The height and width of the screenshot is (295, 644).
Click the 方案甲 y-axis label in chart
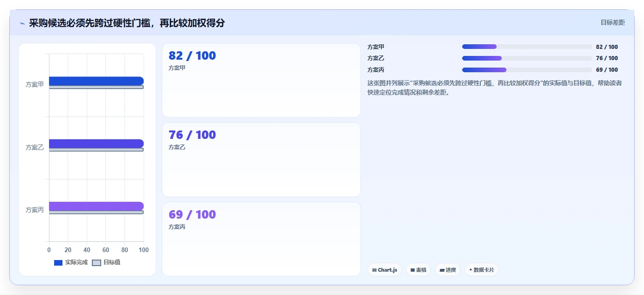click(x=35, y=85)
